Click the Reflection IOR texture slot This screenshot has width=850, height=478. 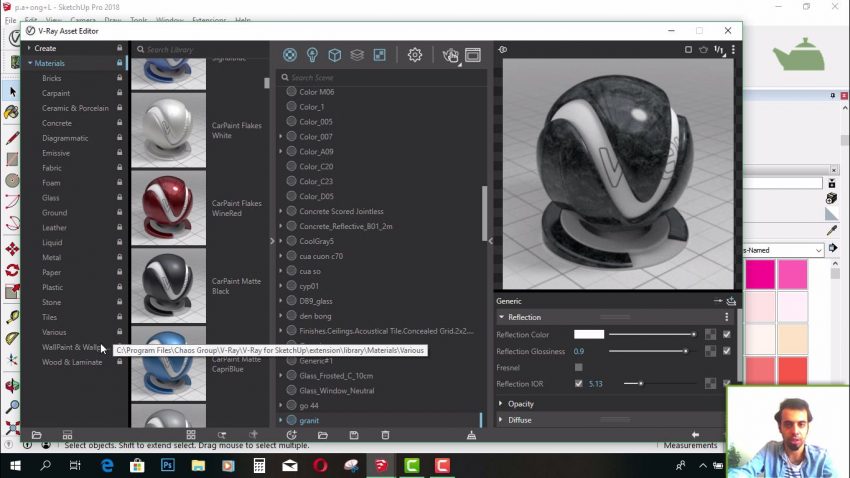click(710, 384)
